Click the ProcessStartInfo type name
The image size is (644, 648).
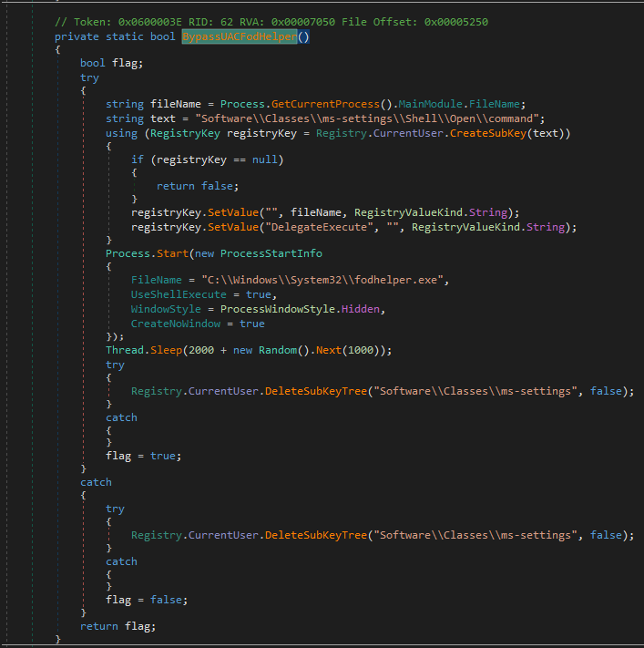tap(271, 253)
